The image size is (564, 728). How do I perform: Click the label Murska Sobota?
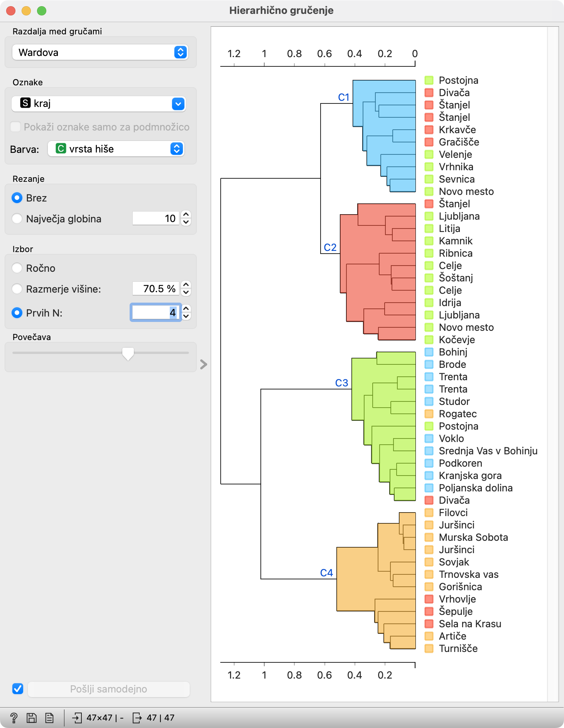coord(473,537)
